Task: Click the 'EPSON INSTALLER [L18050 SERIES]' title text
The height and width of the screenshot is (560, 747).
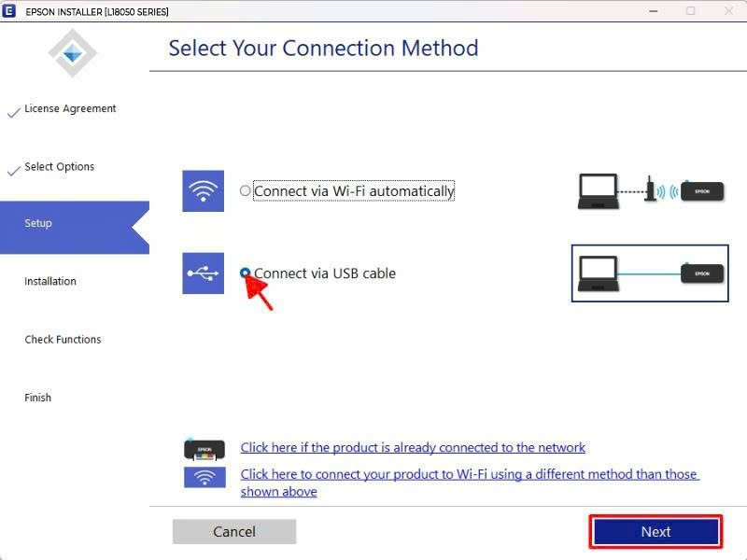Action: tap(97, 12)
